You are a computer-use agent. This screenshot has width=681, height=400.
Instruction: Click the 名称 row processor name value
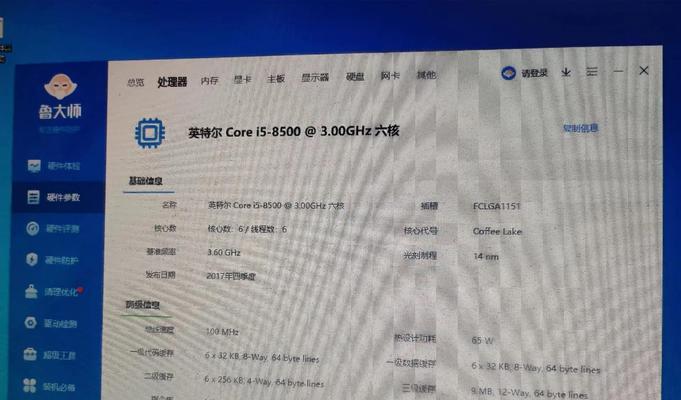(276, 205)
